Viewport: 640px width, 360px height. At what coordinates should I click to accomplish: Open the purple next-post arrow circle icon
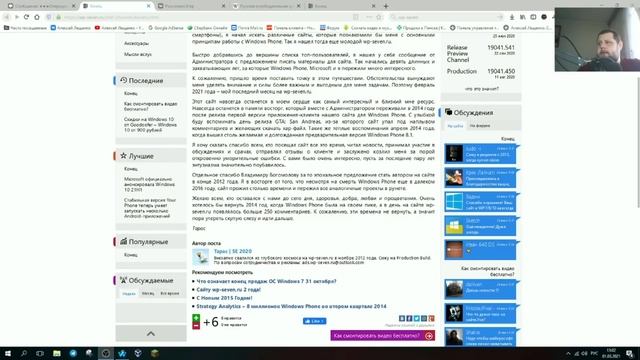(429, 336)
